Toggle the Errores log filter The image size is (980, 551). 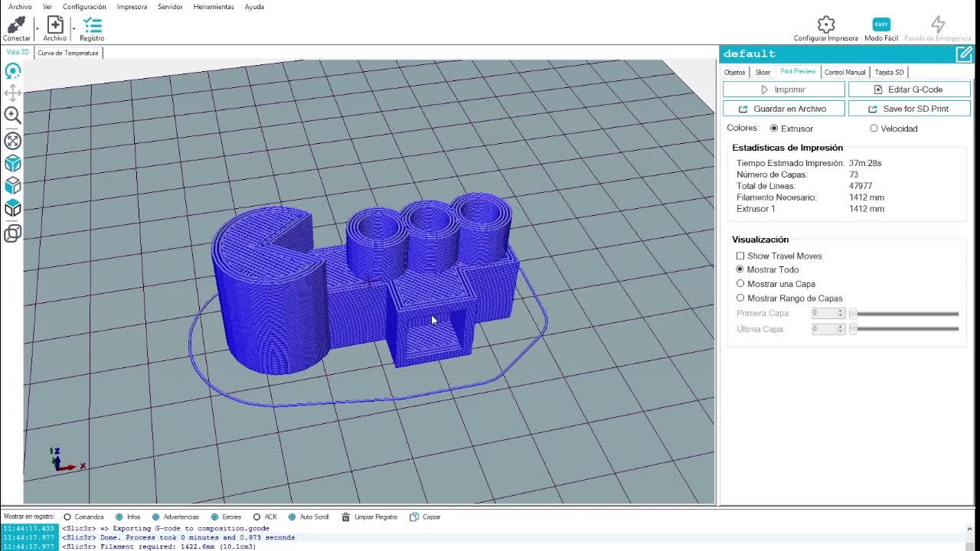coord(215,517)
